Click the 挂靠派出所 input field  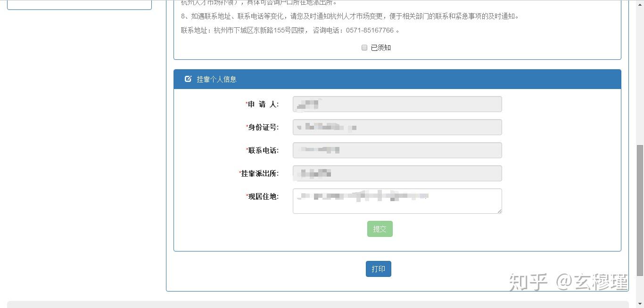coord(397,173)
